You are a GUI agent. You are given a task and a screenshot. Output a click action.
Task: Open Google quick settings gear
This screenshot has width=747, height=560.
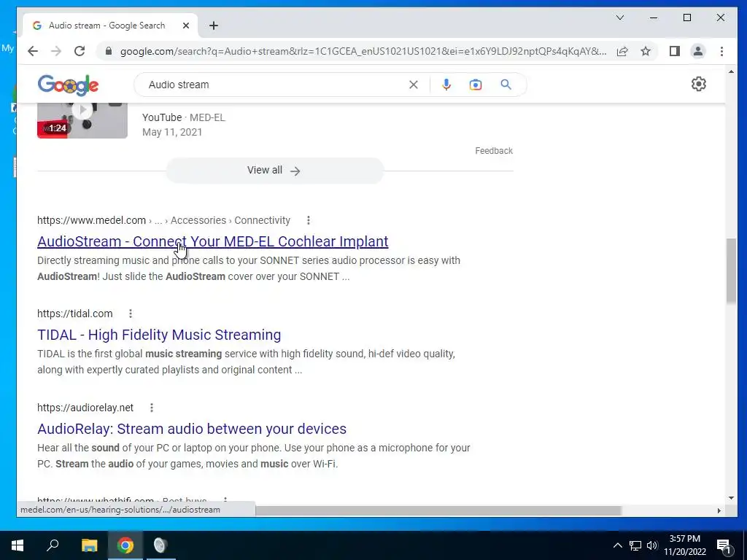tap(698, 85)
